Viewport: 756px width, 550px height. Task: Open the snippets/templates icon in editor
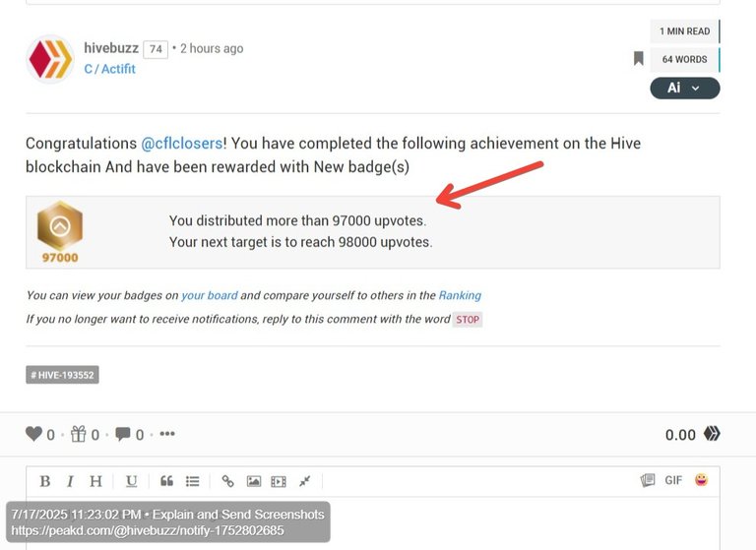click(x=648, y=480)
